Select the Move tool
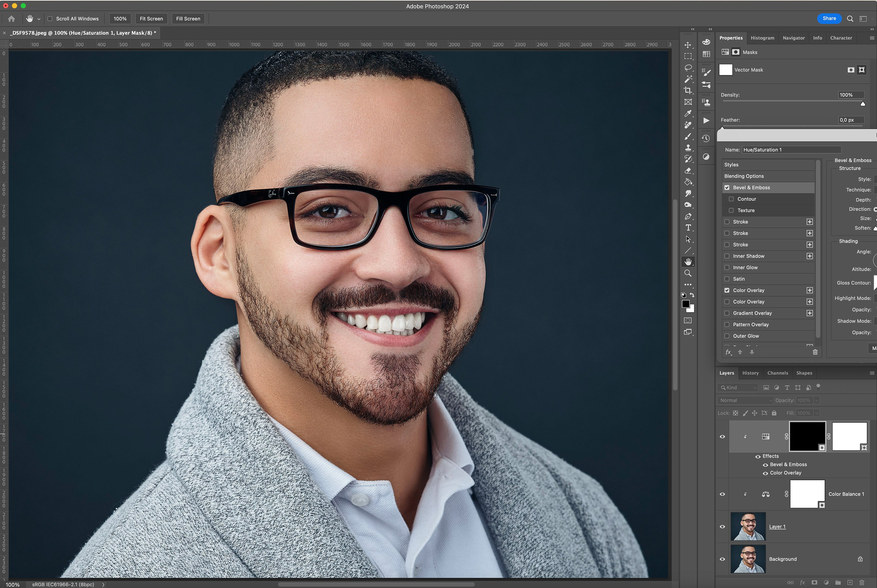The height and width of the screenshot is (588, 877). click(x=688, y=45)
